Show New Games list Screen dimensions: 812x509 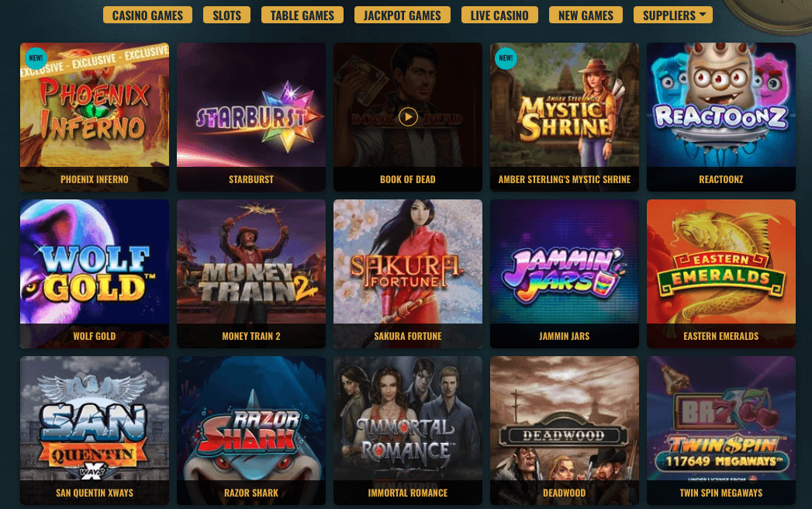click(586, 15)
